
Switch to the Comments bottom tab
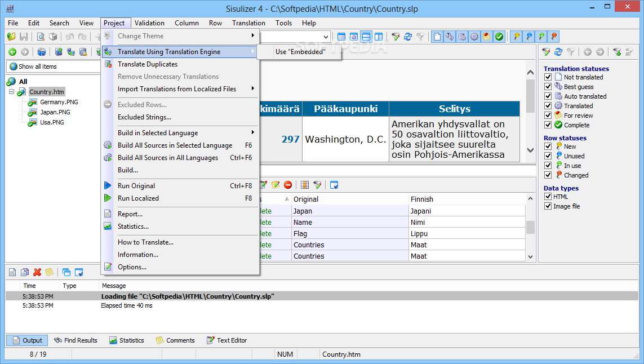175,340
